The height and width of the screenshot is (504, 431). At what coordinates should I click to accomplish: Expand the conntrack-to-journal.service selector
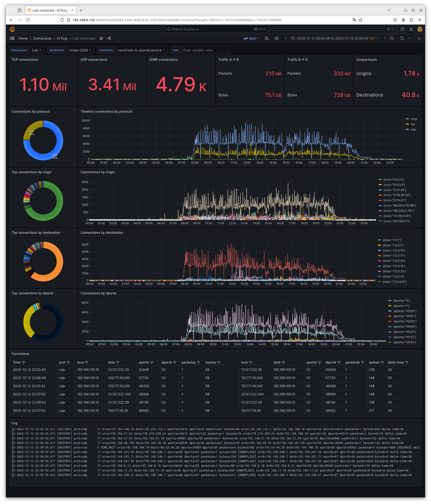pyautogui.click(x=141, y=50)
